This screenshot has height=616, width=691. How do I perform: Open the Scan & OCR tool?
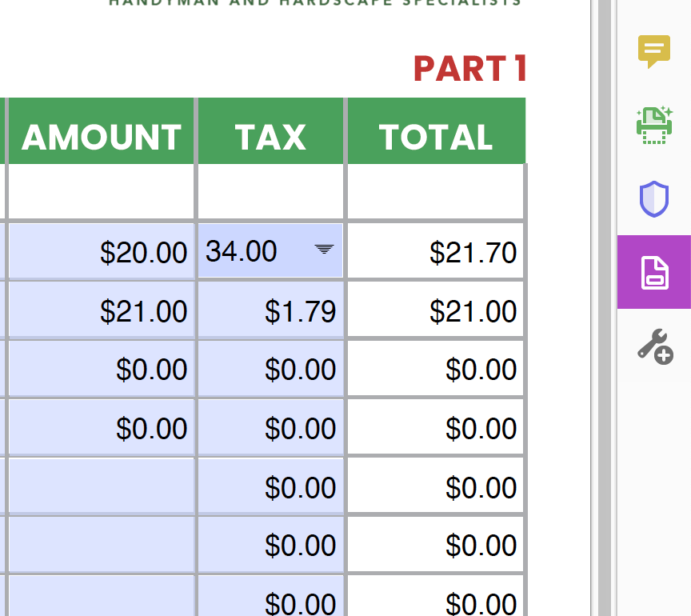point(653,126)
